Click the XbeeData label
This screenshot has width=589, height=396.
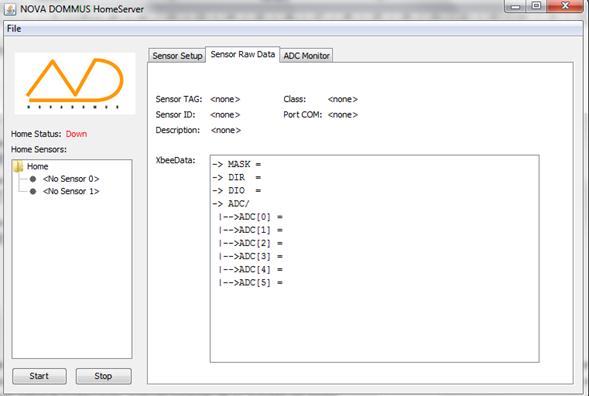pyautogui.click(x=175, y=160)
